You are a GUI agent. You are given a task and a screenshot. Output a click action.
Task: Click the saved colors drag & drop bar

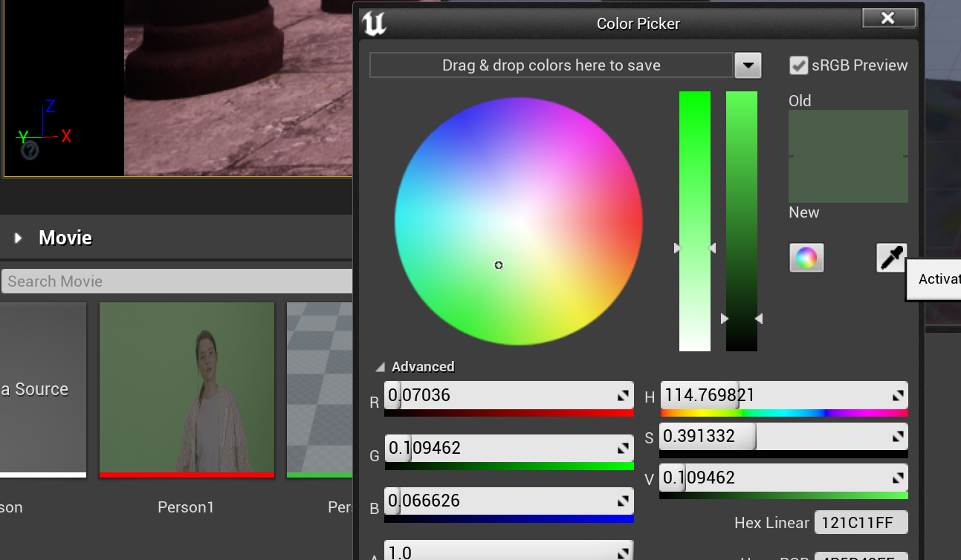pos(551,65)
